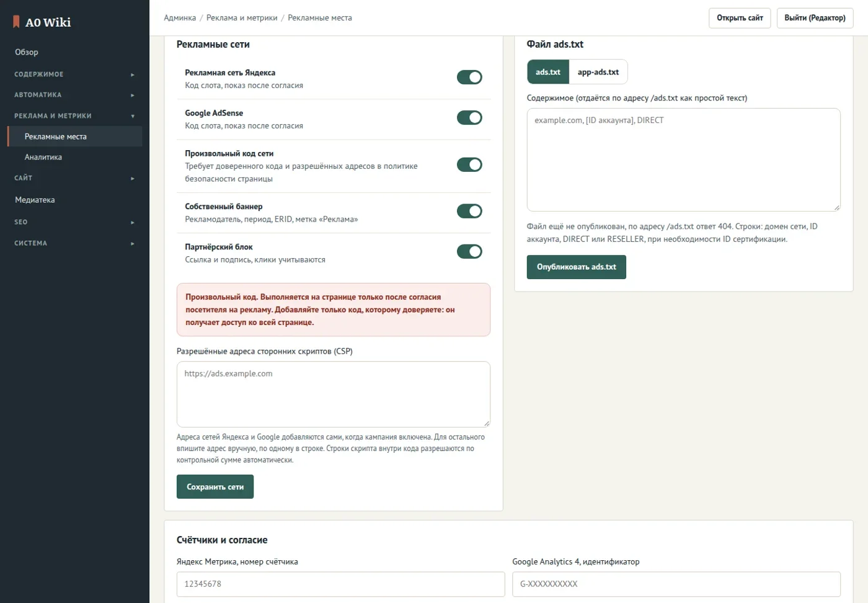Turn off the Собственный баннер switch

click(469, 211)
